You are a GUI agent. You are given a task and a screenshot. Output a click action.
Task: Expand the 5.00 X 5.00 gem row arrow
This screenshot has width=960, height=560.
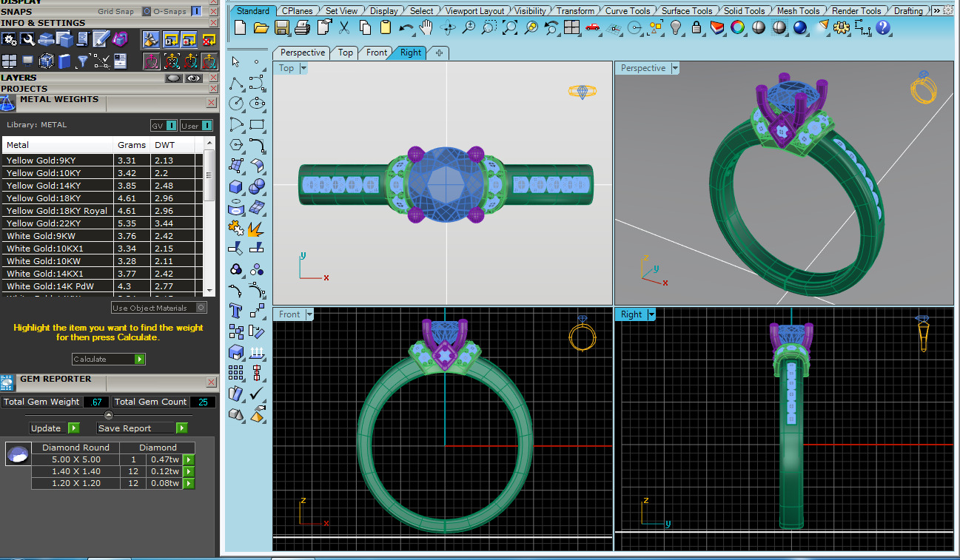pos(189,459)
